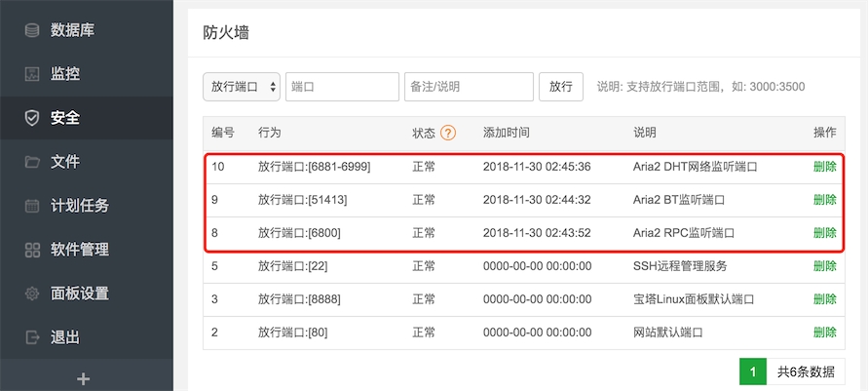Click the 共6条数据 total count
The height and width of the screenshot is (391, 868).
(806, 372)
